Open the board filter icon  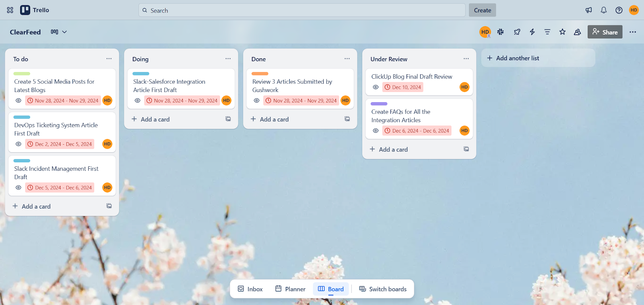tap(547, 32)
